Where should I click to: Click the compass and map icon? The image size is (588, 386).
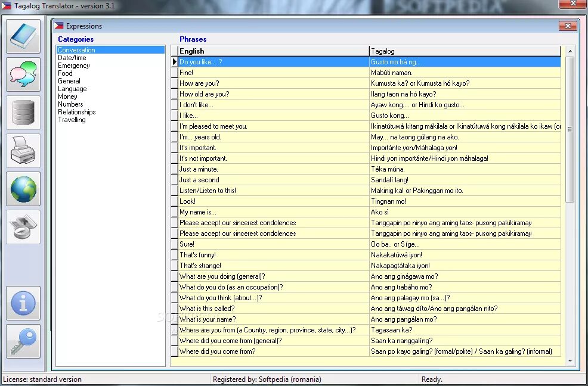click(23, 227)
